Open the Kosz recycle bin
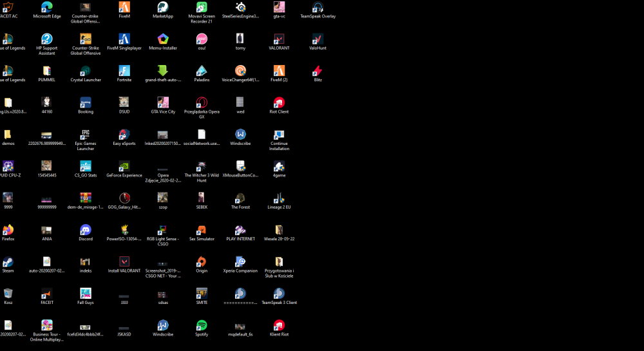The height and width of the screenshot is (351, 644). click(8, 293)
